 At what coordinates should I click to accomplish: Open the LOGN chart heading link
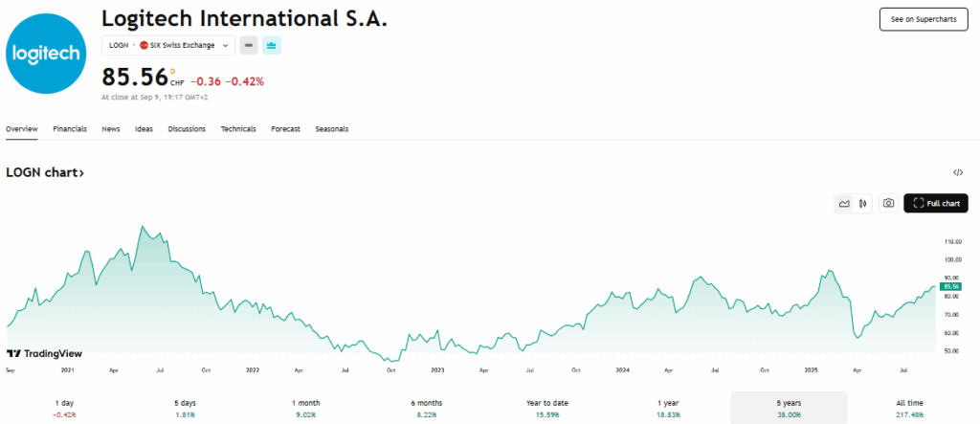[x=45, y=172]
